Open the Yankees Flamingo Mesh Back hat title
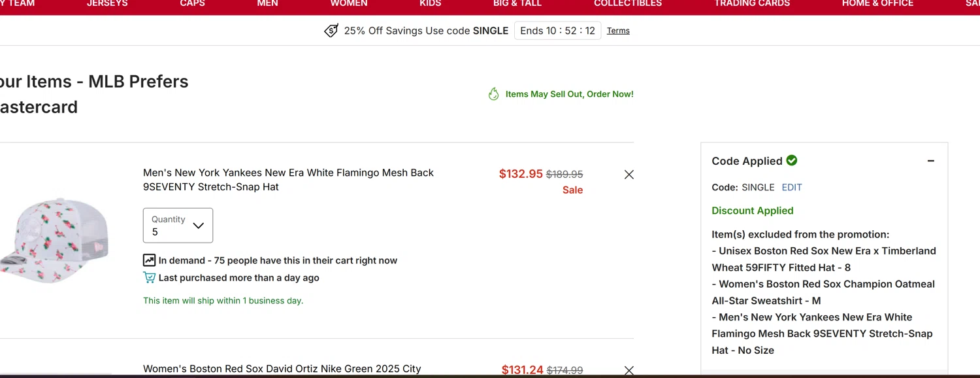This screenshot has width=980, height=378. [288, 180]
